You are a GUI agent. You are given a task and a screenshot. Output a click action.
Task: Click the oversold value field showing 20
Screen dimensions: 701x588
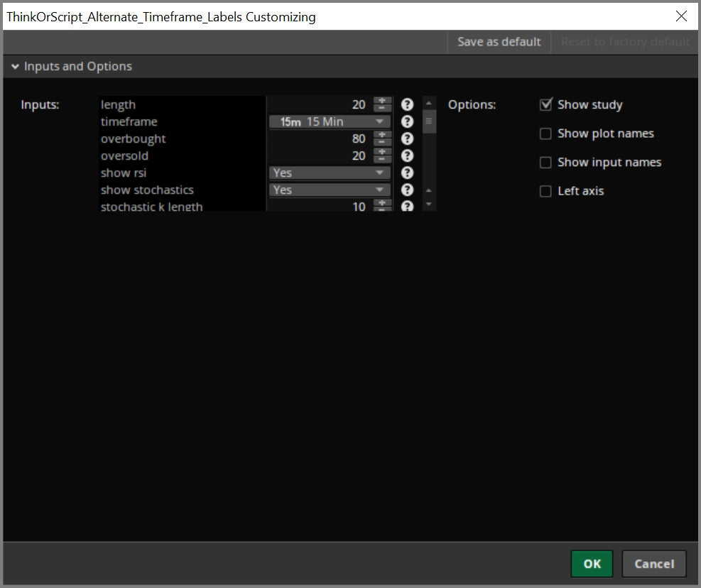pos(320,156)
